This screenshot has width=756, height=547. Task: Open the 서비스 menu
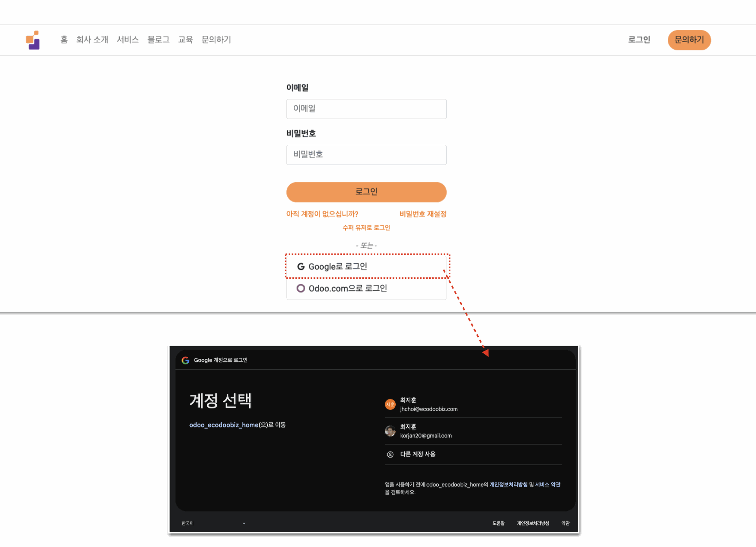(128, 40)
